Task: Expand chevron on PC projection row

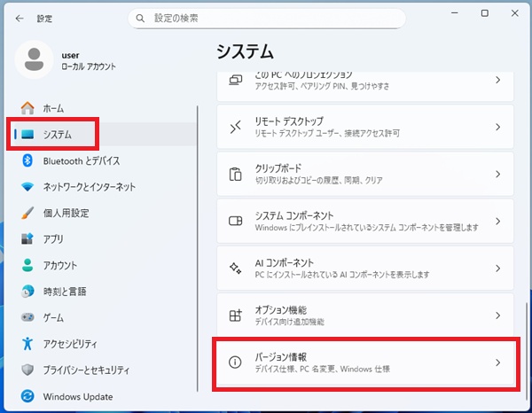Action: [x=497, y=80]
